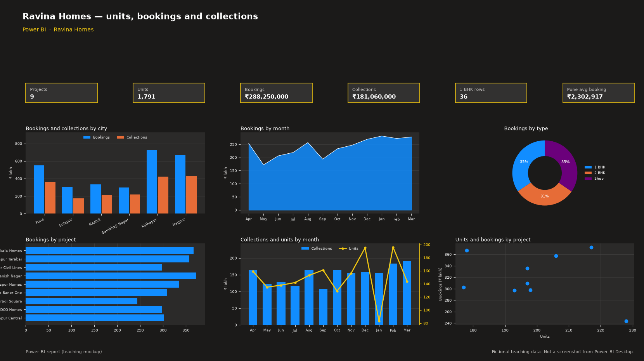The height and width of the screenshot is (361, 644).
Task: Select the orange 2 BHK donut slice
Action: (x=545, y=197)
